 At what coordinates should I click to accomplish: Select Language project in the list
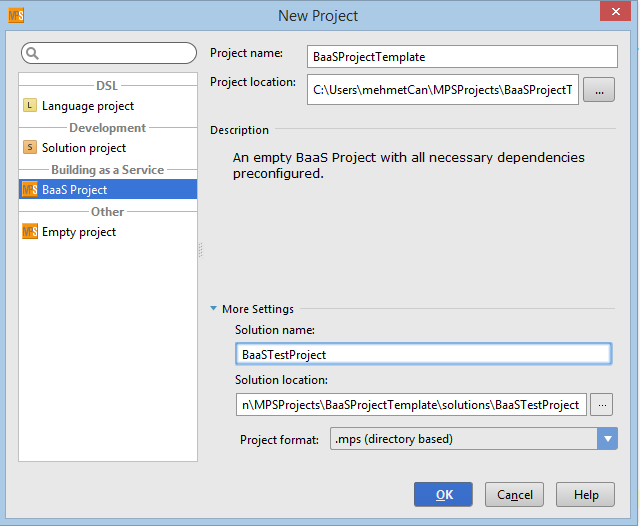tap(87, 106)
